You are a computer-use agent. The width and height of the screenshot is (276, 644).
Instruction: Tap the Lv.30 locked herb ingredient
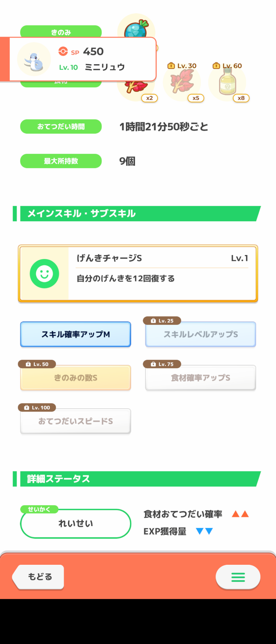click(182, 83)
